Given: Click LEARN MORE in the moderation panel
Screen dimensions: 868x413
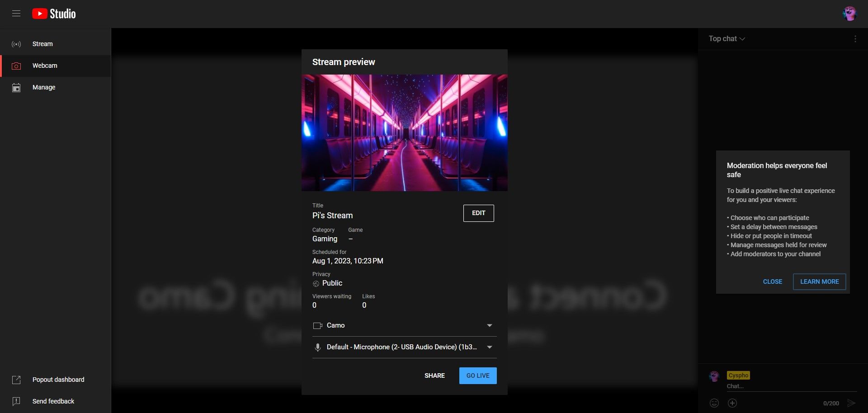Looking at the screenshot, I should pos(819,282).
